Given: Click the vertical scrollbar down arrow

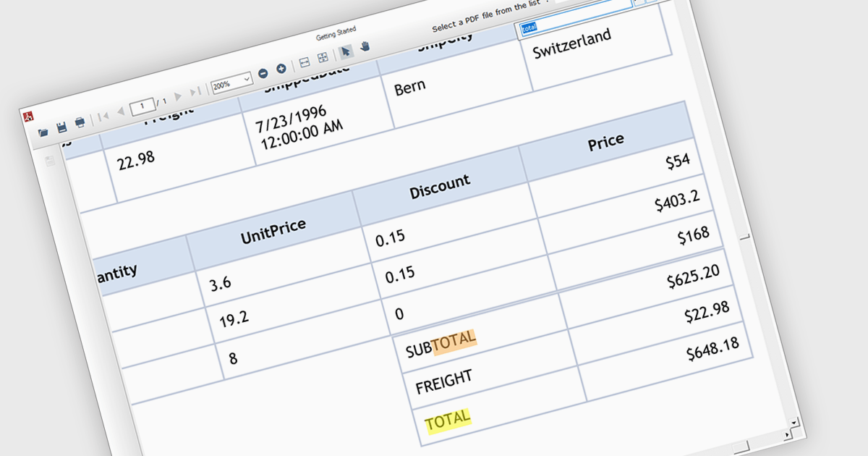Looking at the screenshot, I should (x=793, y=421).
